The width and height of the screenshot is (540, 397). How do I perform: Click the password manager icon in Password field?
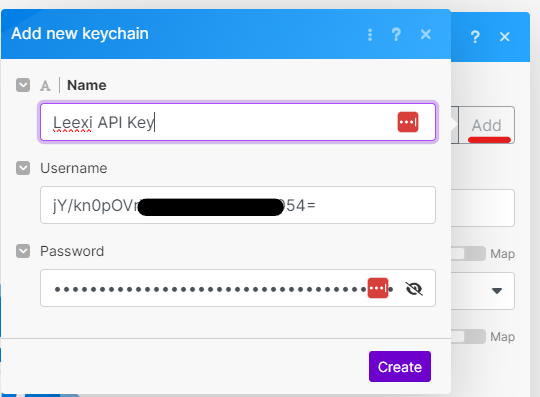(378, 288)
